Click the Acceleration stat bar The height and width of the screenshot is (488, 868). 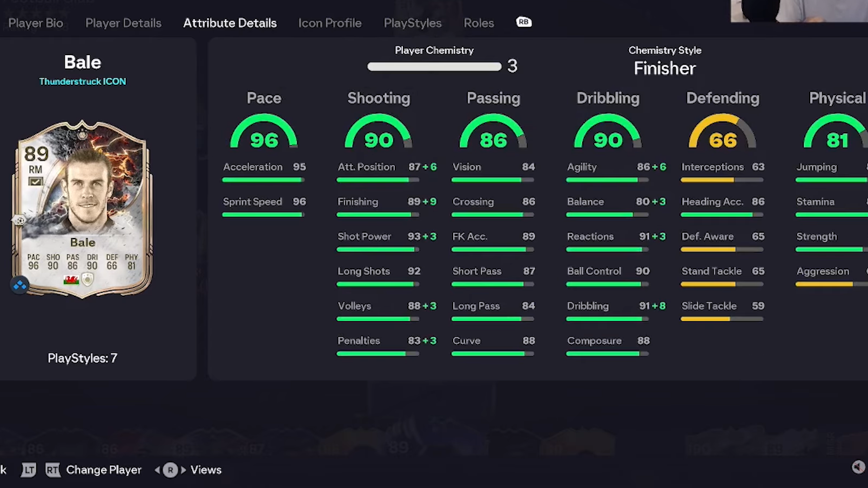tap(264, 180)
